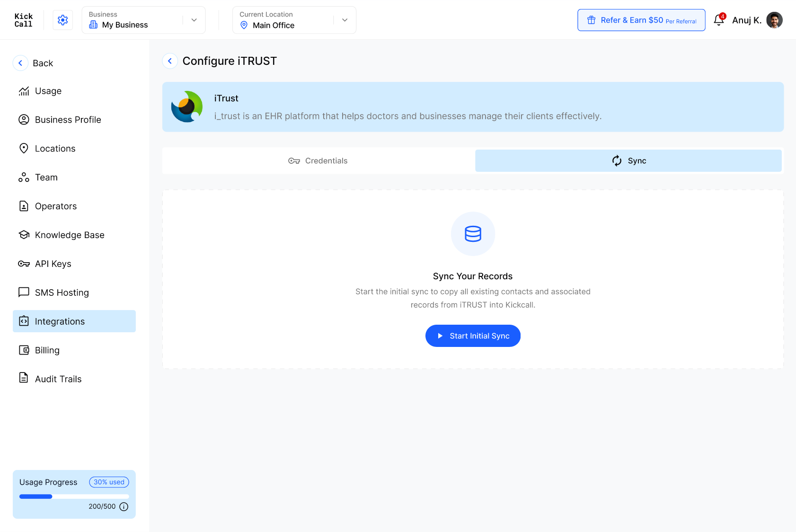Click the Integrations code icon
The image size is (796, 532).
coord(24,321)
